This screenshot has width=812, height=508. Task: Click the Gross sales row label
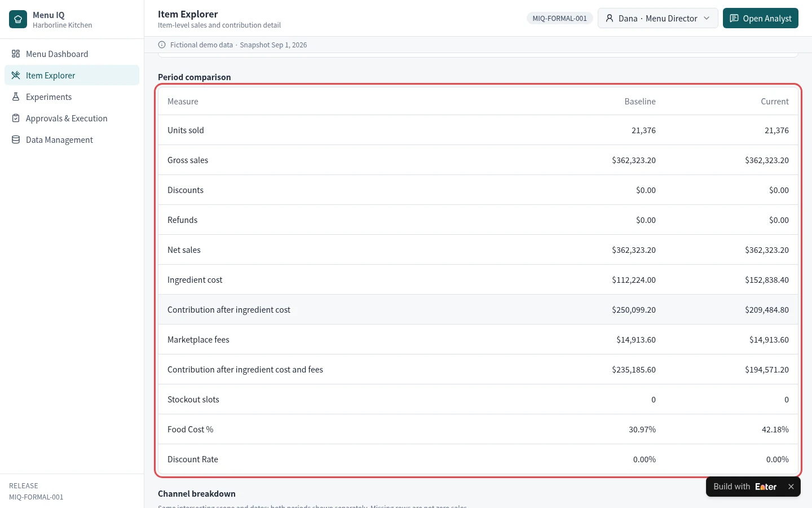188,160
